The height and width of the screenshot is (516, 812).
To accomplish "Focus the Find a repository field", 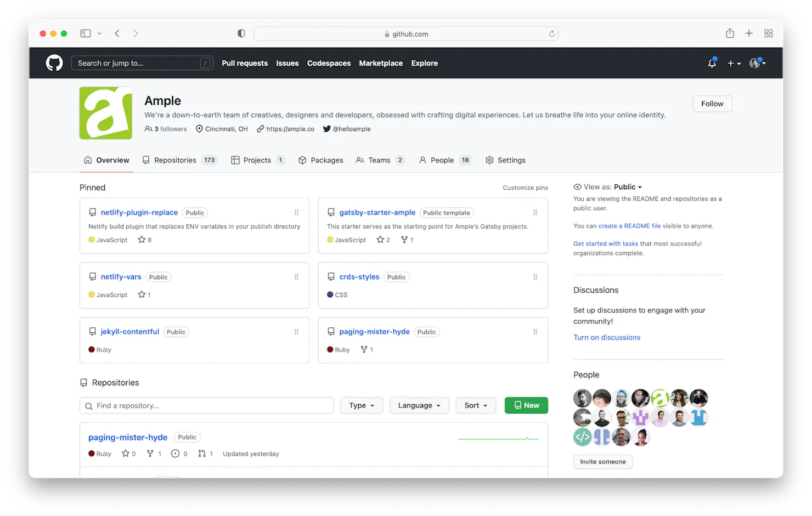I will tap(207, 406).
